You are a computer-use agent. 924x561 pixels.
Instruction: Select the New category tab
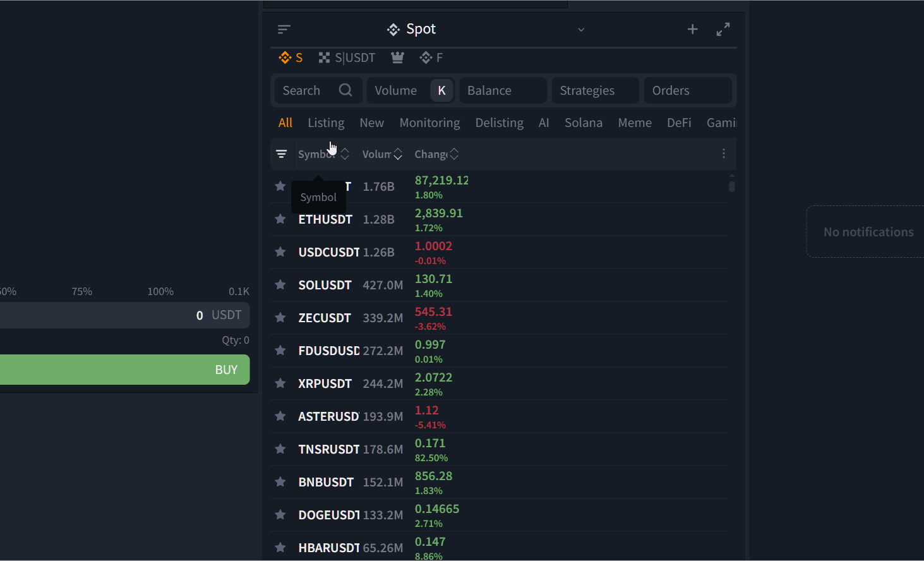click(x=372, y=123)
